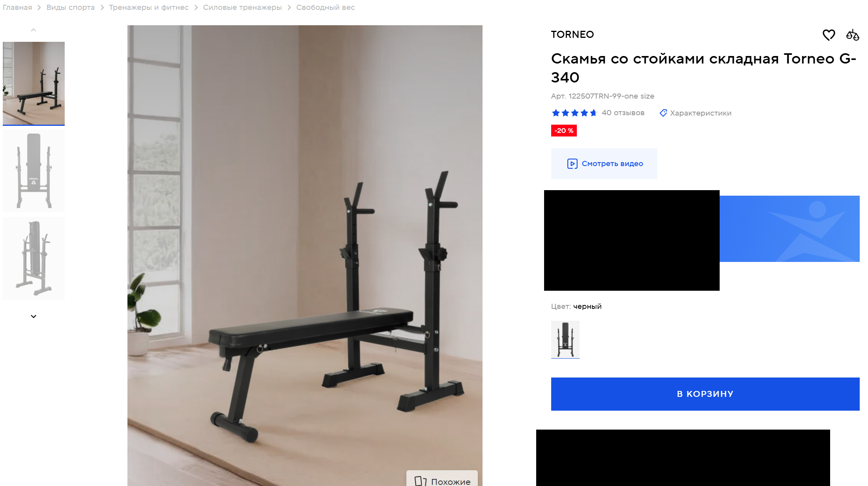Click Смотреть видео button
868x486 pixels.
click(604, 164)
